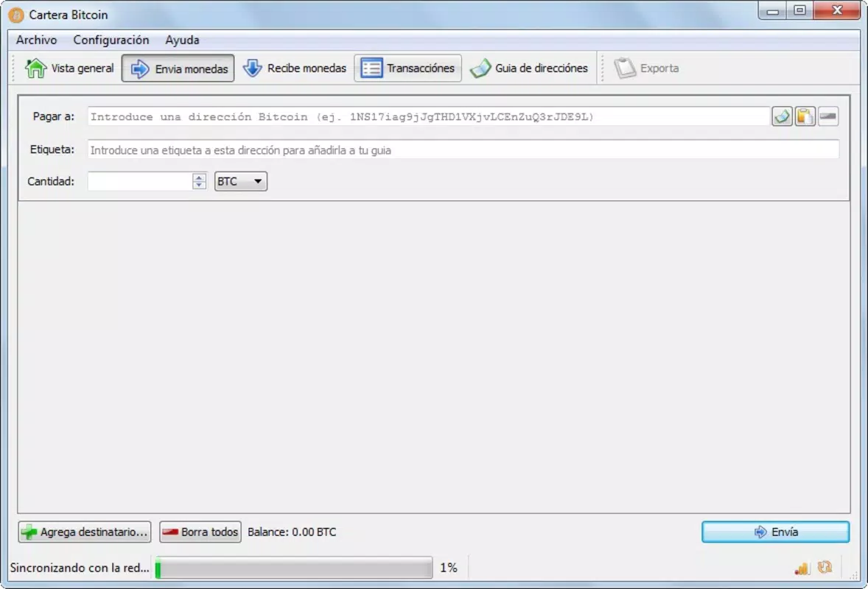This screenshot has height=589, width=868.
Task: Click the Cantidad amount field
Action: tap(140, 181)
